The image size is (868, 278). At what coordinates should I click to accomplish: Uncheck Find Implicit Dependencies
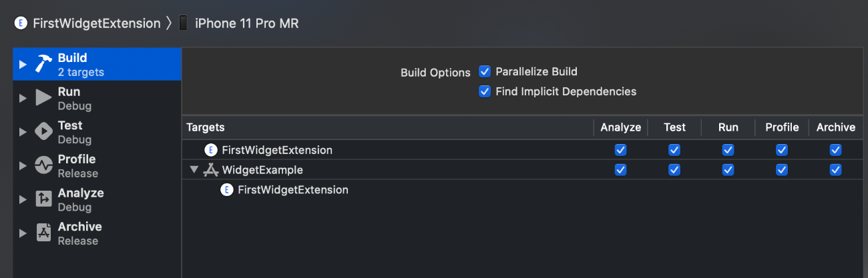point(485,91)
